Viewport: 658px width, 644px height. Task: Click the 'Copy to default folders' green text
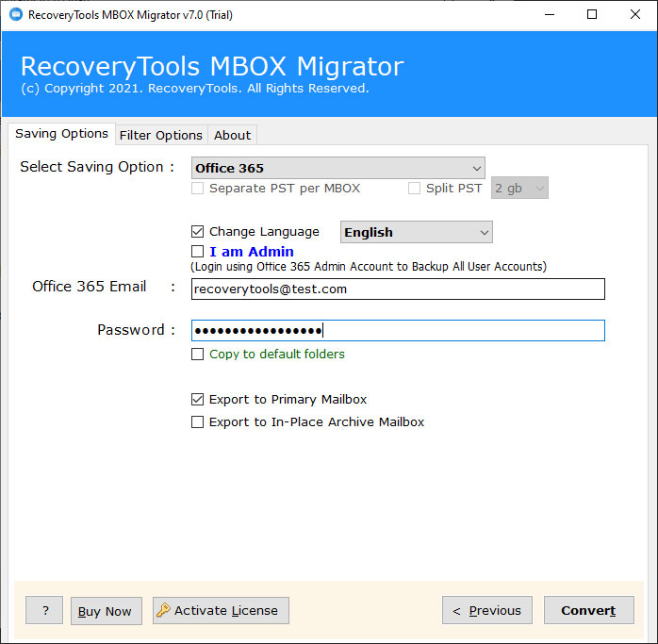pyautogui.click(x=277, y=354)
